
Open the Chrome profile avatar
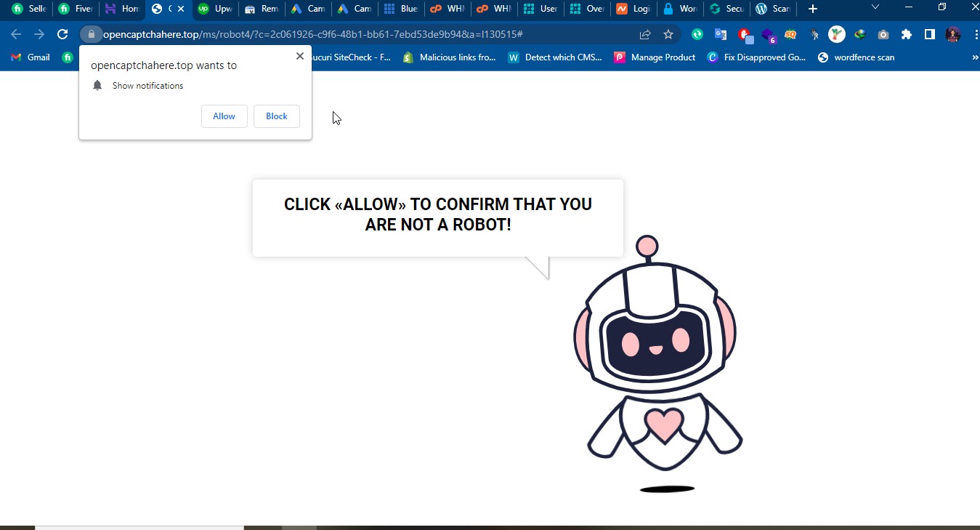pos(953,34)
